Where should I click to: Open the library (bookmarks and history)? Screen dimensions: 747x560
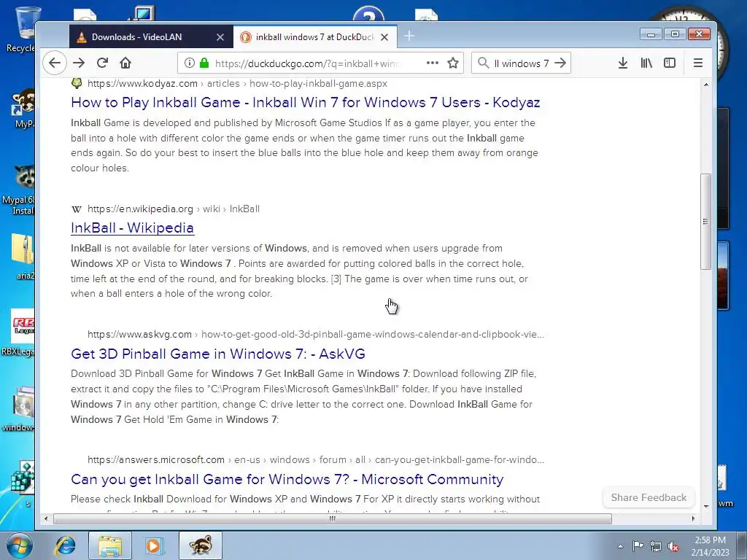tap(646, 63)
